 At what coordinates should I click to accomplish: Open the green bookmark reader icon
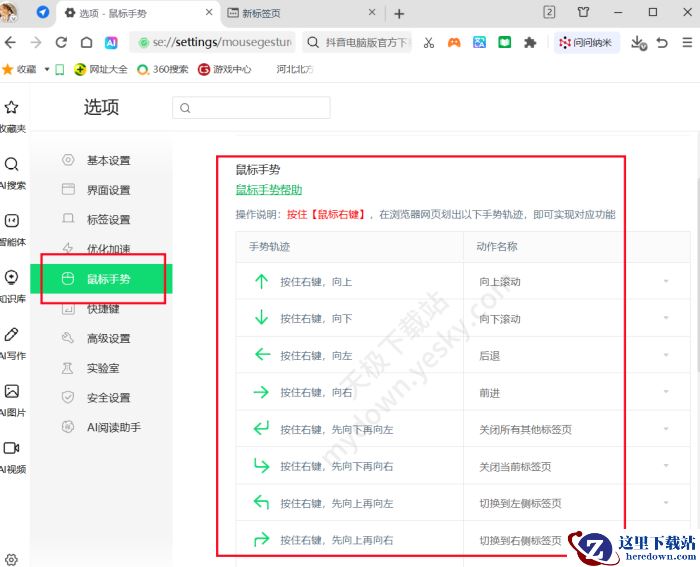pos(504,42)
